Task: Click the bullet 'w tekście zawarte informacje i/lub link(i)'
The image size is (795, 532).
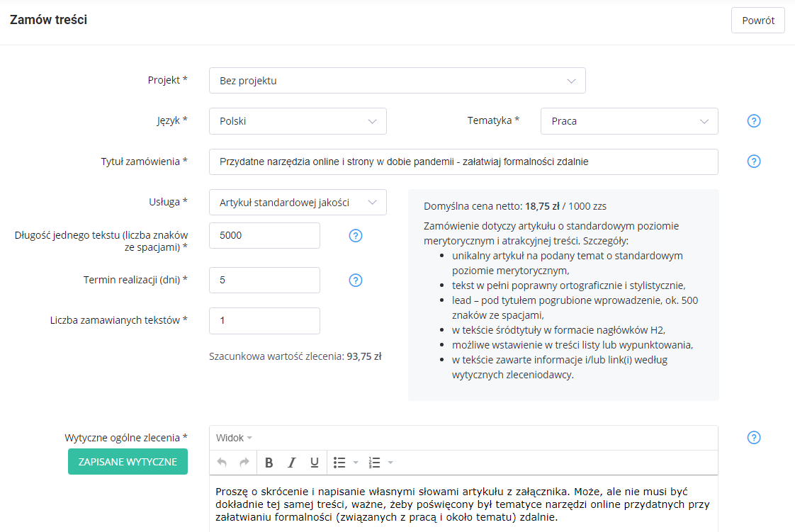Action: (560, 368)
